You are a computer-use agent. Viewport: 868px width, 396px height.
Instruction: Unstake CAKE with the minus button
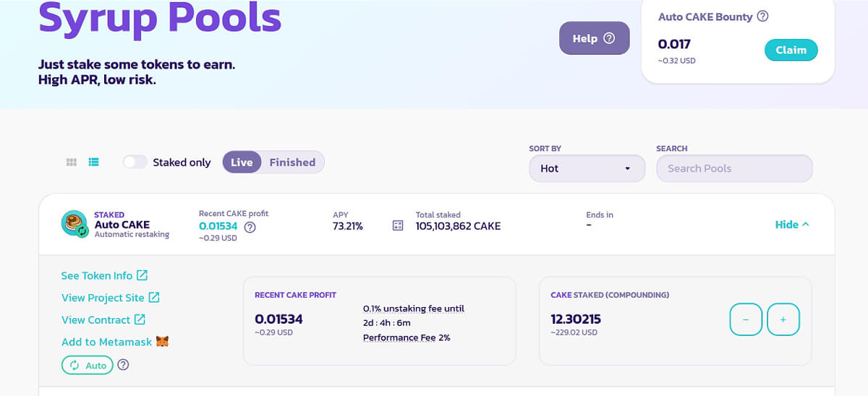(x=746, y=319)
